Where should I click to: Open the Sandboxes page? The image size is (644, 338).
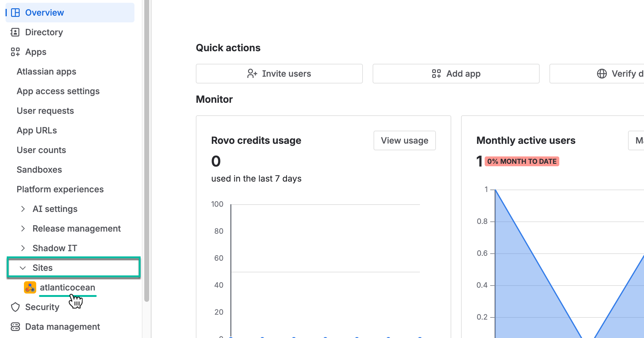[x=39, y=169]
